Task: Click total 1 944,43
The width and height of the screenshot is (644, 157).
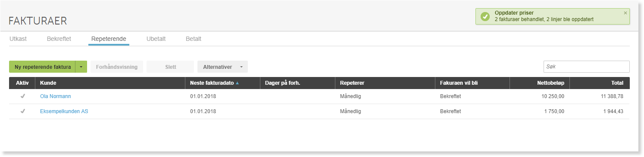Action: click(613, 111)
